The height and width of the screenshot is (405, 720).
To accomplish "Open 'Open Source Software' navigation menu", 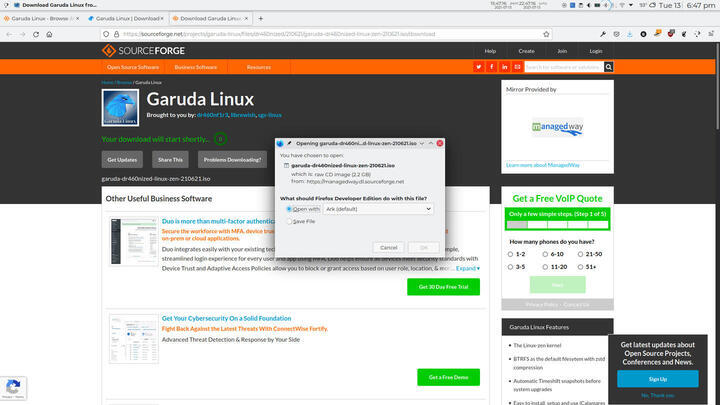I will point(133,67).
